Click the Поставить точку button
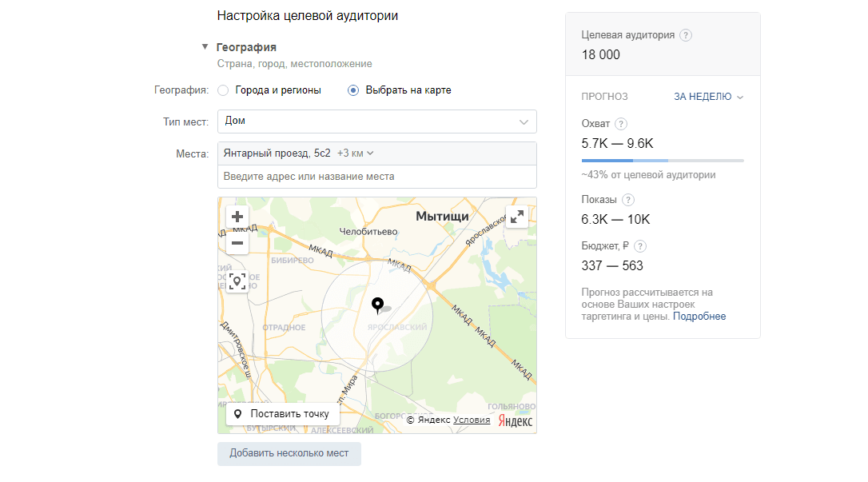This screenshot has height=482, width=868. coord(283,414)
